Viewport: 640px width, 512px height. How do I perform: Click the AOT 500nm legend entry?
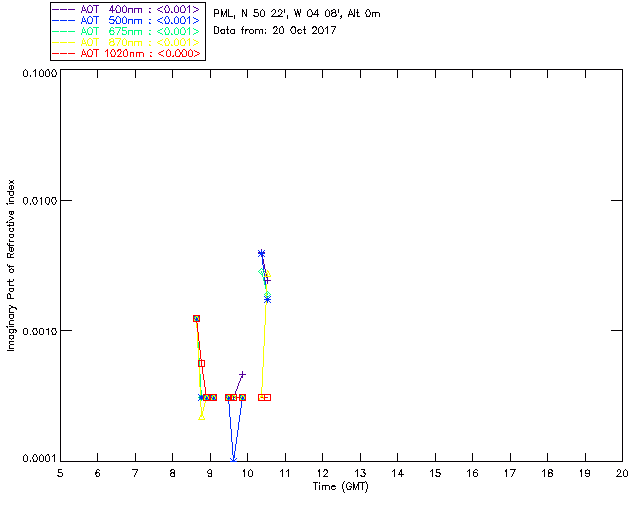coord(126,20)
